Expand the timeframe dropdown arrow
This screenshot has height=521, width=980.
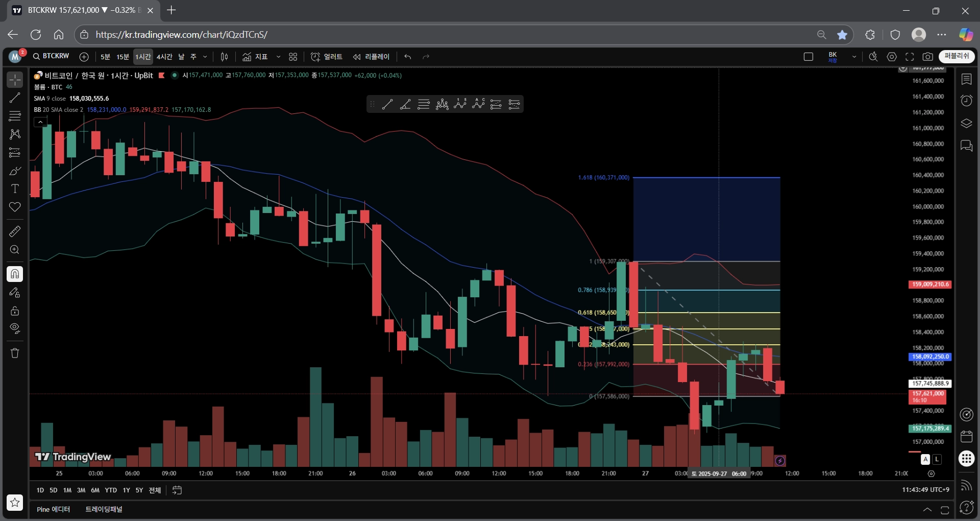(205, 57)
